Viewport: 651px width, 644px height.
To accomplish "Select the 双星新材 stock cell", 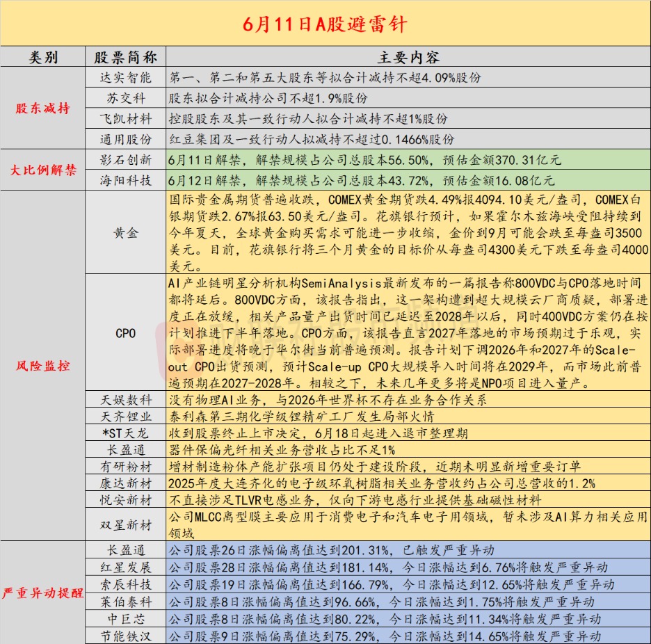I will click(x=125, y=524).
